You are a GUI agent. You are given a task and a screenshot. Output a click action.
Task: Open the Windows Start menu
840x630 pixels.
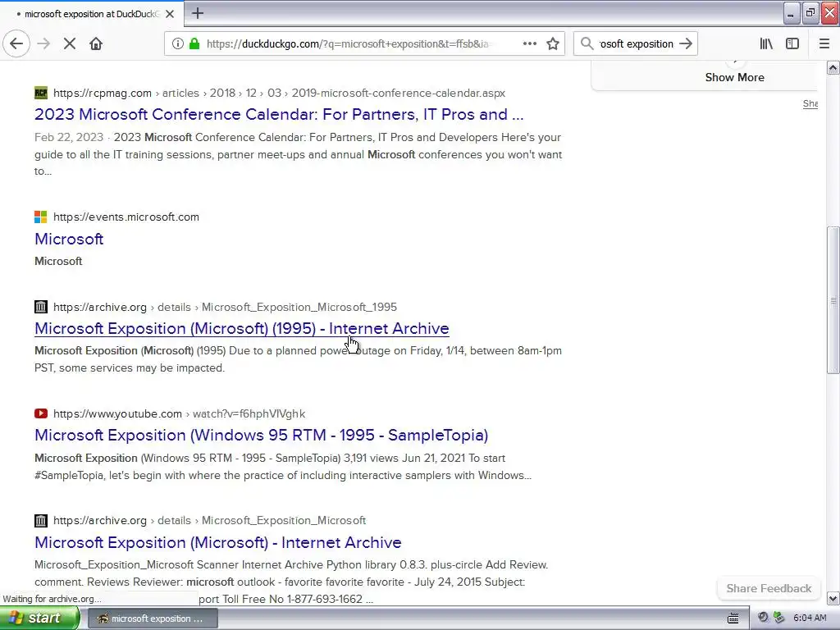[x=39, y=618]
